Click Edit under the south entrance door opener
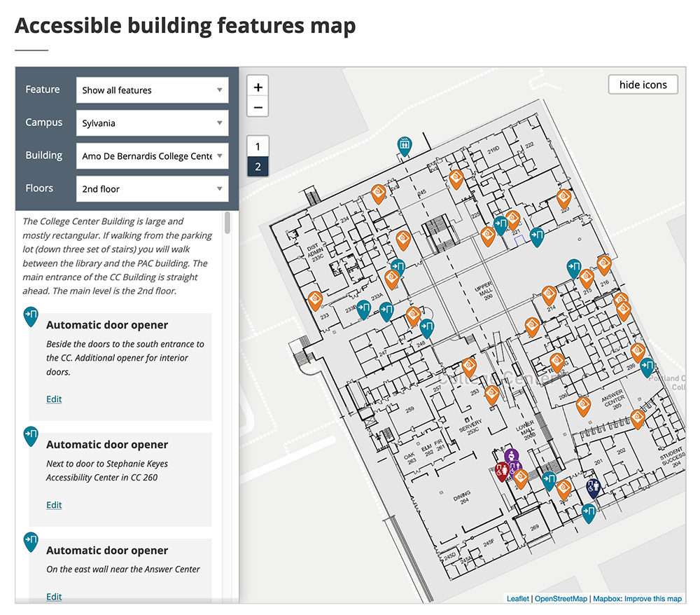 click(x=54, y=399)
